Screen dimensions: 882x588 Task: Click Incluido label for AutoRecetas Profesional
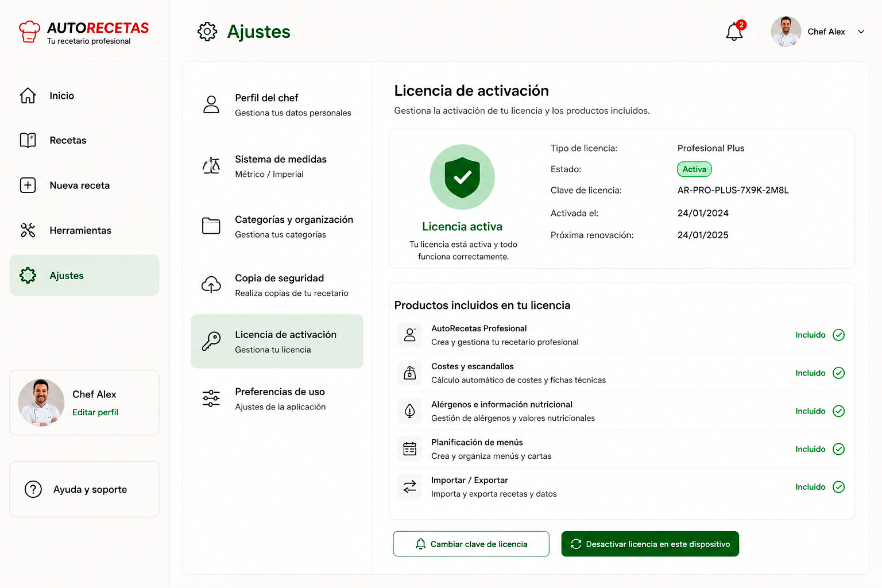point(810,335)
